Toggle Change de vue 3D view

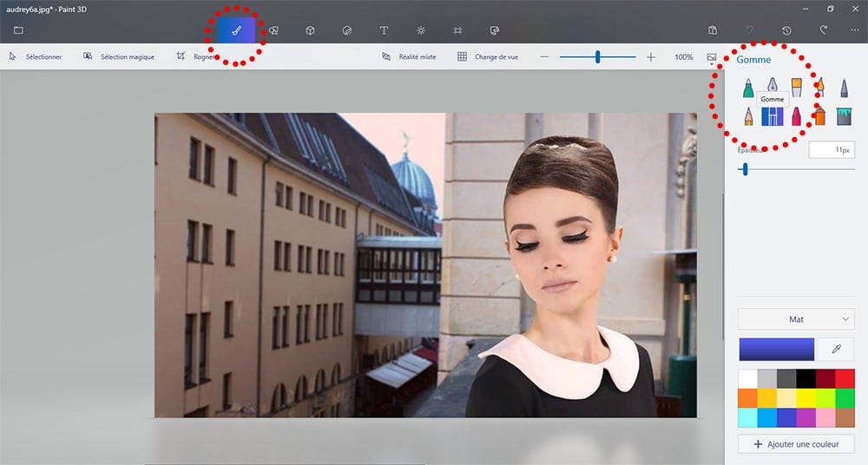pyautogui.click(x=488, y=56)
